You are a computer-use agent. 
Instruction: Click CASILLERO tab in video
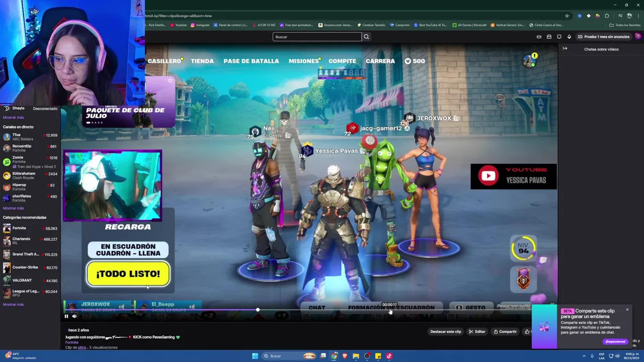(x=165, y=61)
